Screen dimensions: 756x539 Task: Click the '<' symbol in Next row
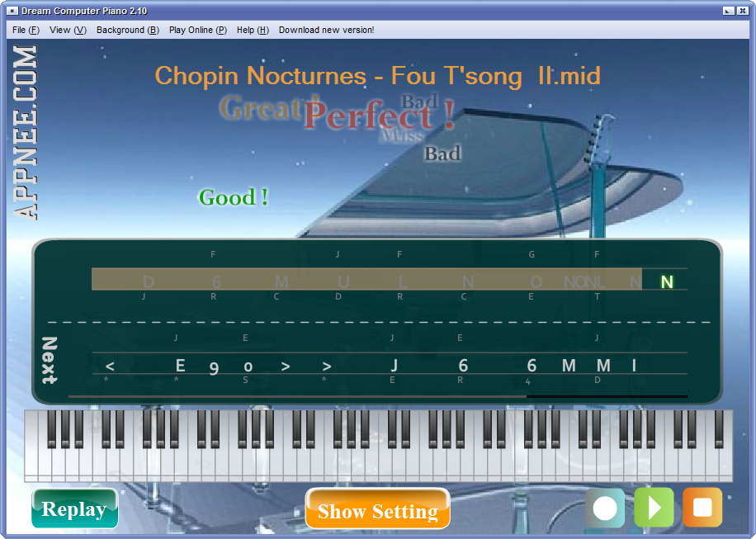110,366
